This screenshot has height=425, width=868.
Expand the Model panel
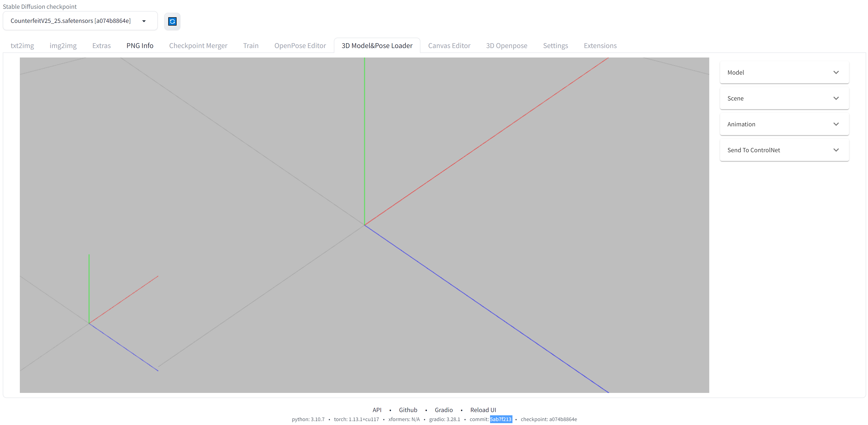point(784,72)
